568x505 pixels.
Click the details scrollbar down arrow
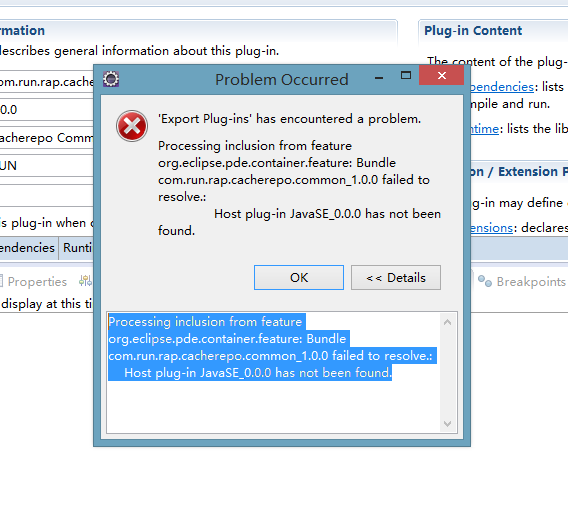(447, 423)
